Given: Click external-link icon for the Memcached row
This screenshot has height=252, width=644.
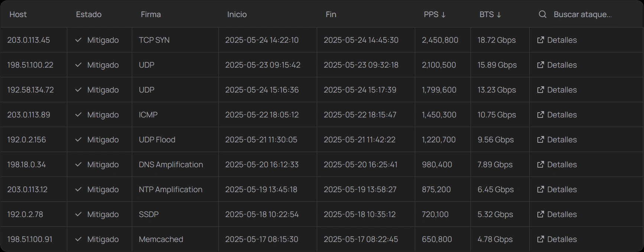Looking at the screenshot, I should coord(540,239).
